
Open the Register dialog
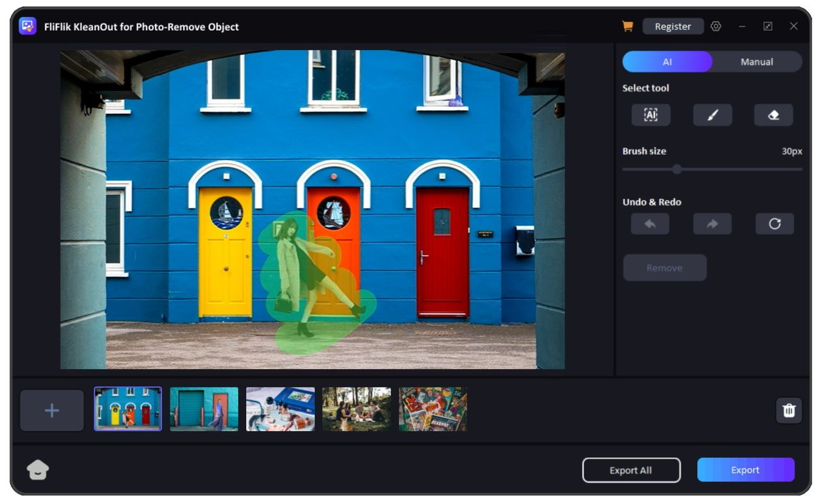click(673, 26)
